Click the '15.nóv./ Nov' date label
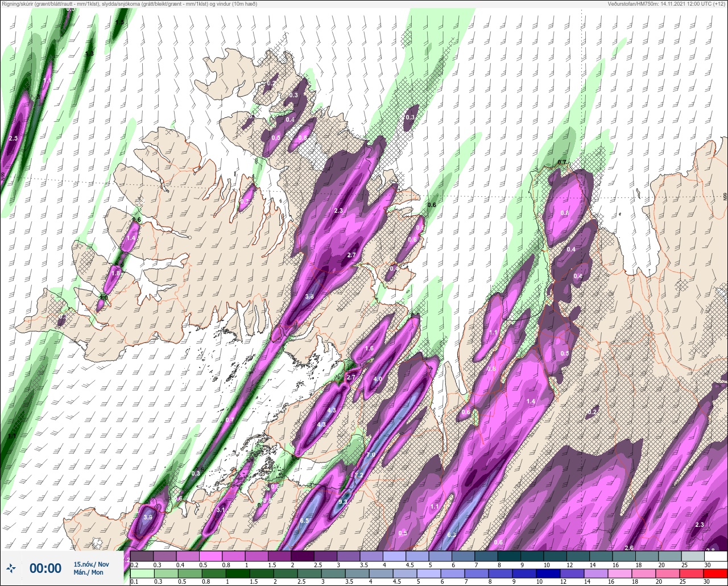The image size is (728, 586). coord(91,564)
